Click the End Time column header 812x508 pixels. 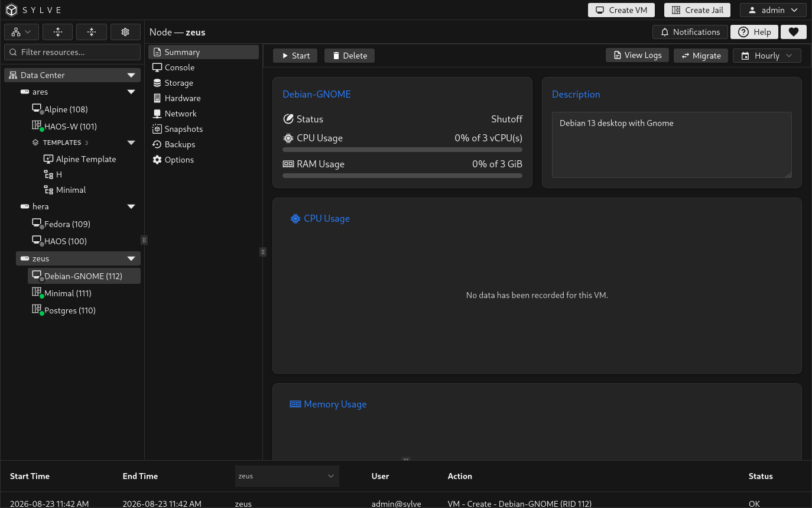[x=140, y=476]
